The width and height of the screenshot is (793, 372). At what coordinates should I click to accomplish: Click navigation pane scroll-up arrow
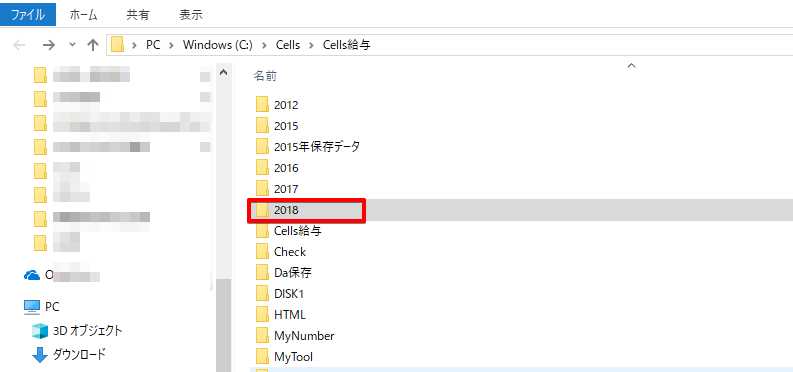pyautogui.click(x=223, y=73)
